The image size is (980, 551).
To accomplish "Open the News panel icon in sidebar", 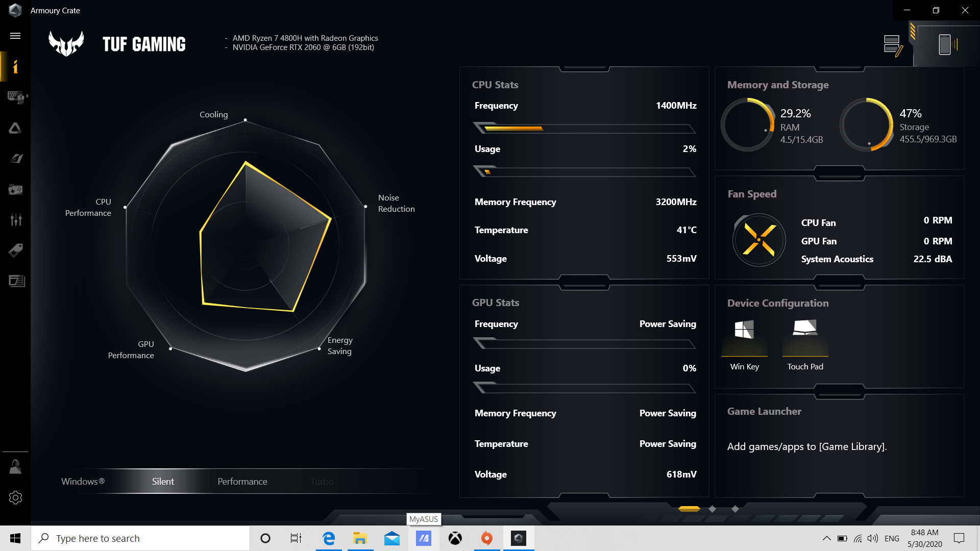I will click(x=16, y=281).
